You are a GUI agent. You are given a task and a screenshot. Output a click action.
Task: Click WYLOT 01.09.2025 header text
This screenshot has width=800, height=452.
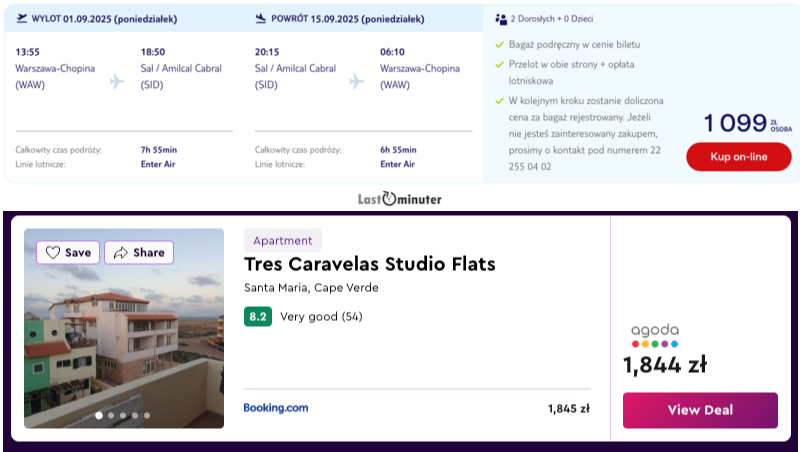coord(105,19)
